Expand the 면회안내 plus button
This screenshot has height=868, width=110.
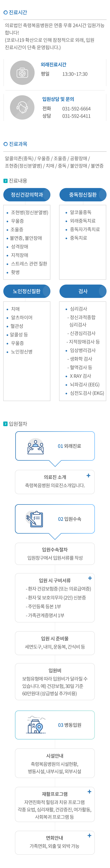(89, 835)
